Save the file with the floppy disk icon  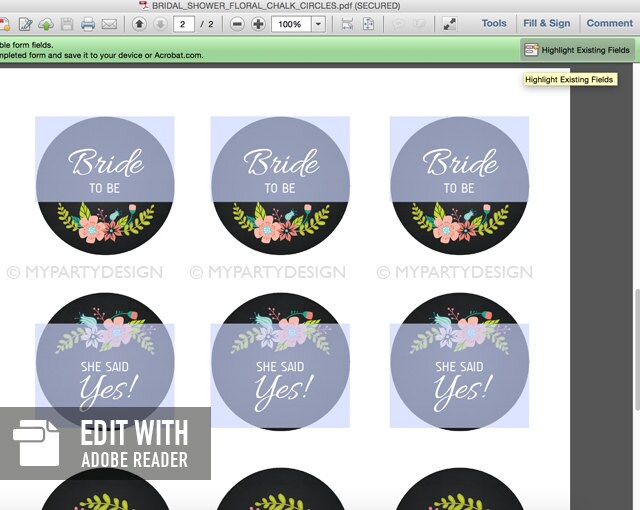67,24
